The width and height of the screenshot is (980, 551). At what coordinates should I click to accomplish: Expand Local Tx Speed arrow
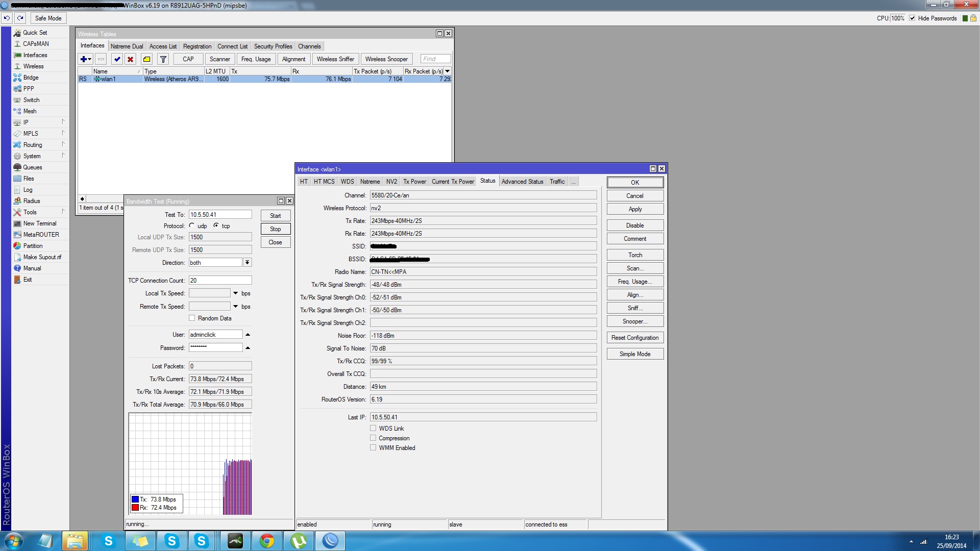(x=235, y=293)
